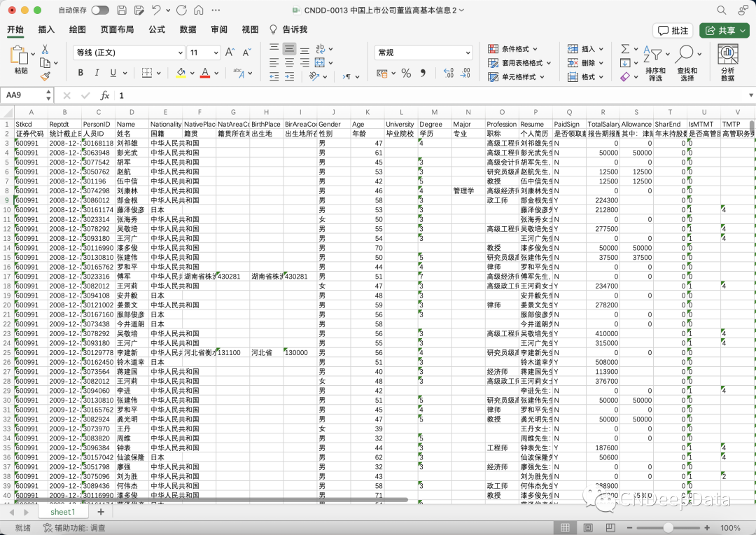Open the 开始 ribbon tab
This screenshot has height=535, width=756.
coord(15,29)
